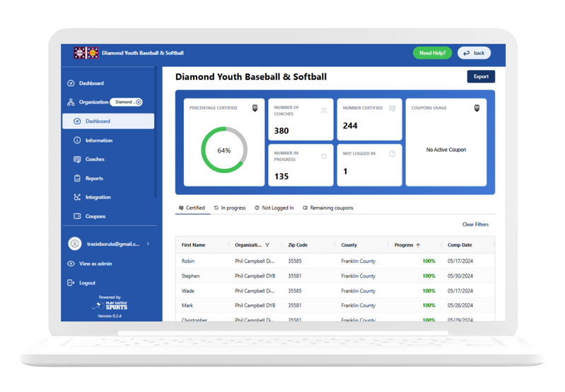
Task: Click the 64% certified progress ring
Action: tap(224, 150)
